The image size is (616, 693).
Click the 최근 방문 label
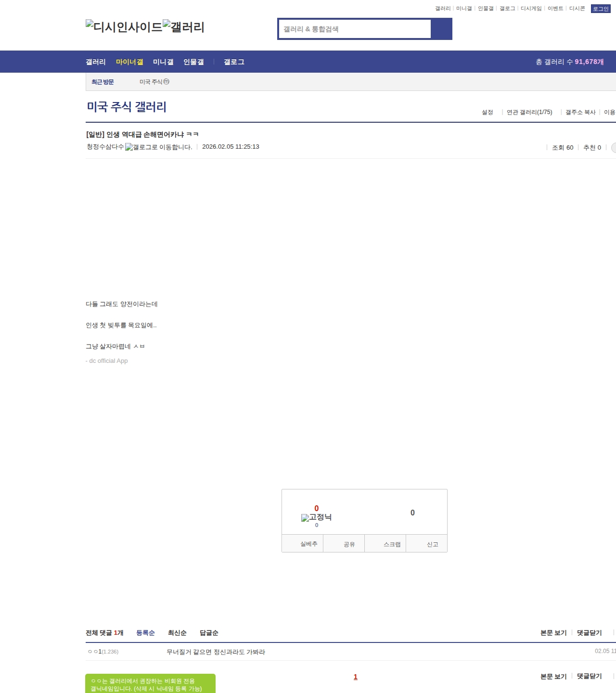[x=103, y=82]
